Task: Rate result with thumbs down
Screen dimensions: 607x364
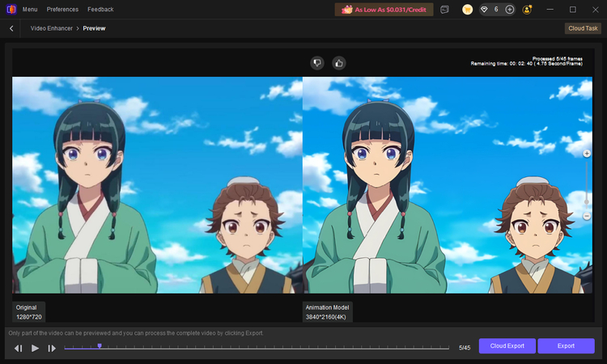Action: (317, 63)
